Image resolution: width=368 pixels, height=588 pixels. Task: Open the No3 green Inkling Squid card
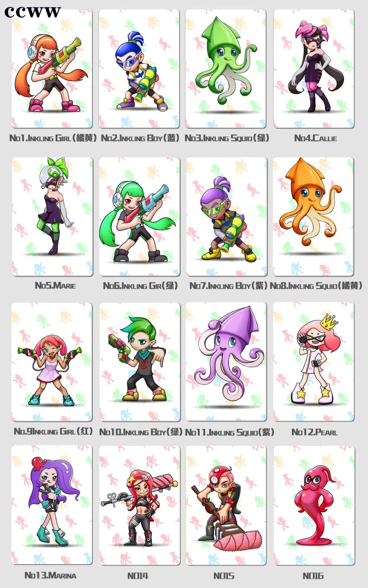[226, 69]
